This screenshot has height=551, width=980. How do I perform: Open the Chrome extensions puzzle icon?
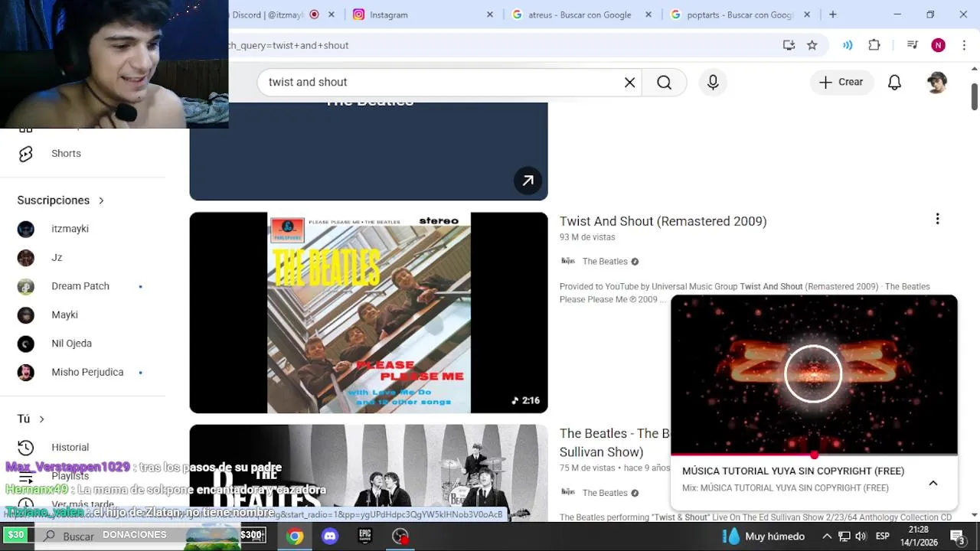tap(874, 45)
